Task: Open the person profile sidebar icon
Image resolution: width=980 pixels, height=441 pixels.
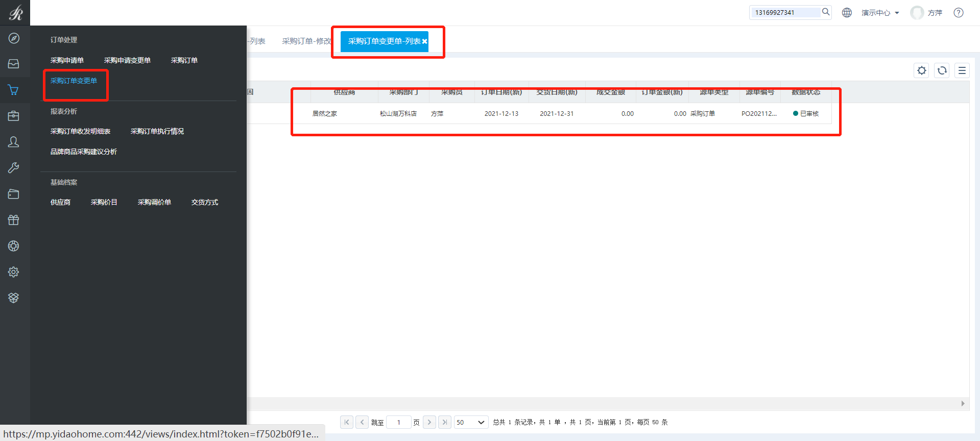Action: pyautogui.click(x=14, y=142)
